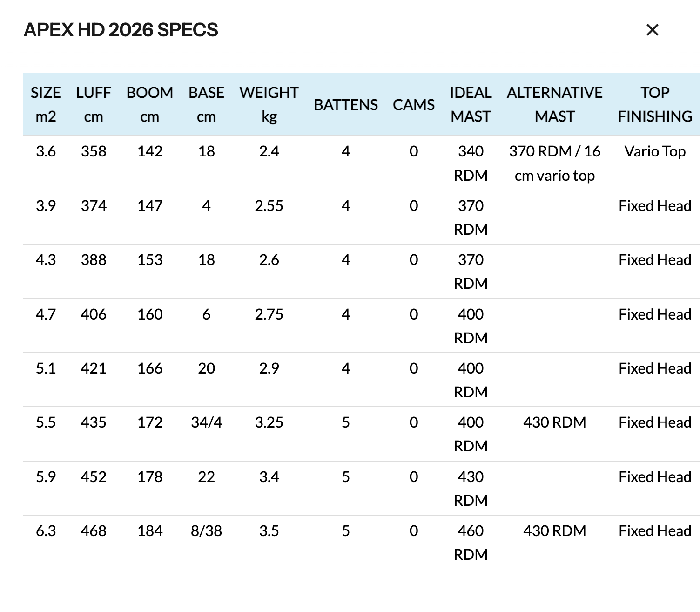Select the ALTERNATIVE MAST column header
This screenshot has width=700, height=612.
554,104
